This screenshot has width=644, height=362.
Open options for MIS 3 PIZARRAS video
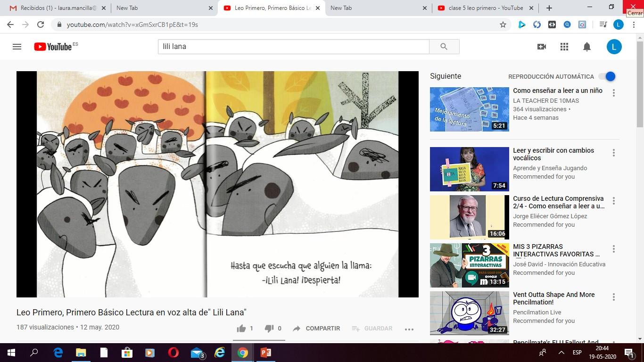click(x=614, y=249)
